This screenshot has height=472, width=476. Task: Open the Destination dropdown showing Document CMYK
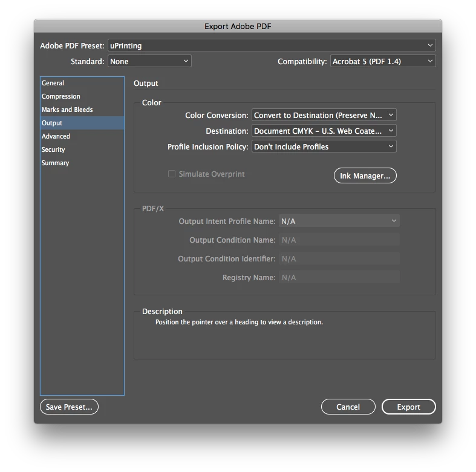(324, 131)
